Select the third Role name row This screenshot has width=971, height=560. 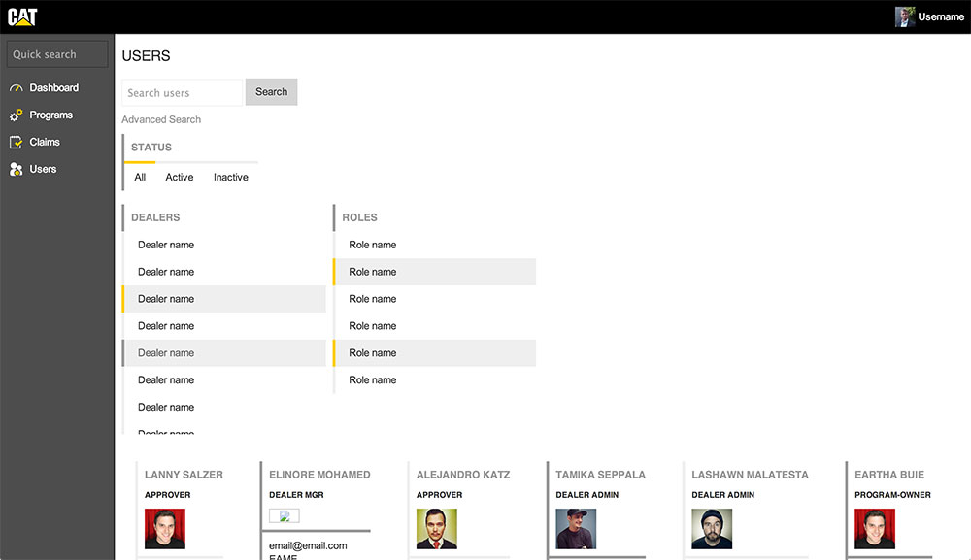point(435,299)
